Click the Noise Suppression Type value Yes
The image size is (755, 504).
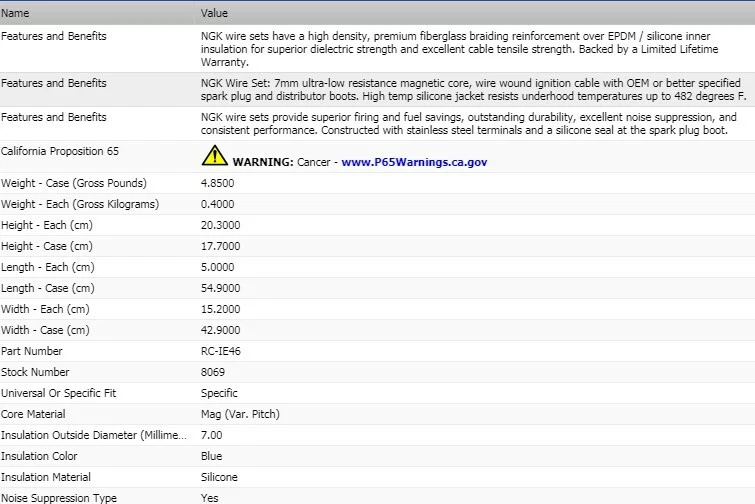[209, 498]
